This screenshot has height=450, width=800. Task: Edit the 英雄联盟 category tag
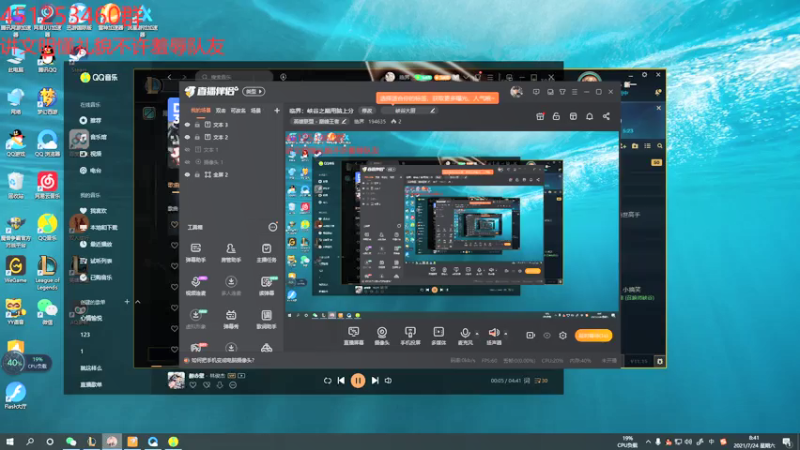[319, 121]
